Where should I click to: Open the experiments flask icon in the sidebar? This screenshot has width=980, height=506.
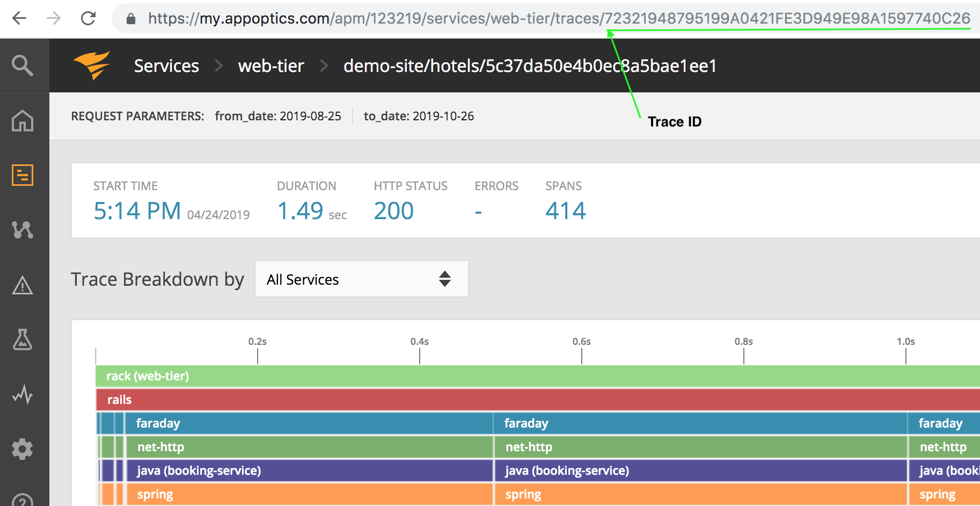point(23,341)
